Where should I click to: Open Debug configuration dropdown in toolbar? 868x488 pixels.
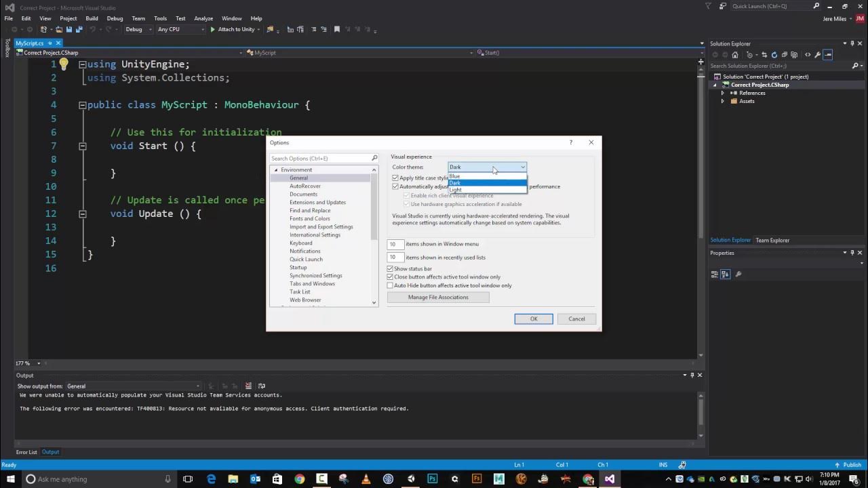138,30
